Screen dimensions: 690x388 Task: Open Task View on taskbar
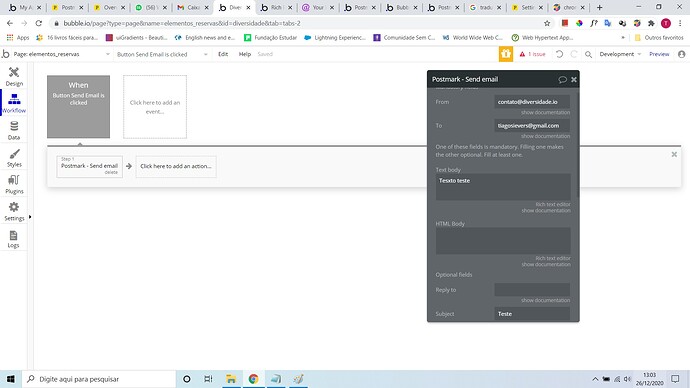click(209, 379)
